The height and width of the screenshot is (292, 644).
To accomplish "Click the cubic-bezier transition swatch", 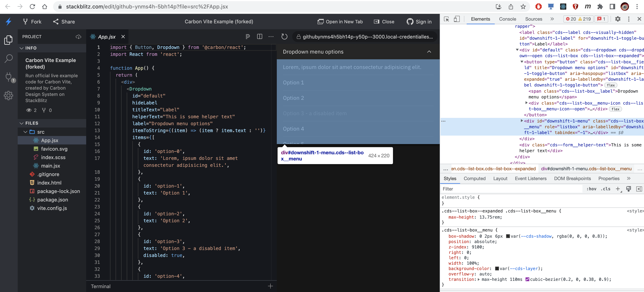I will [527, 279].
